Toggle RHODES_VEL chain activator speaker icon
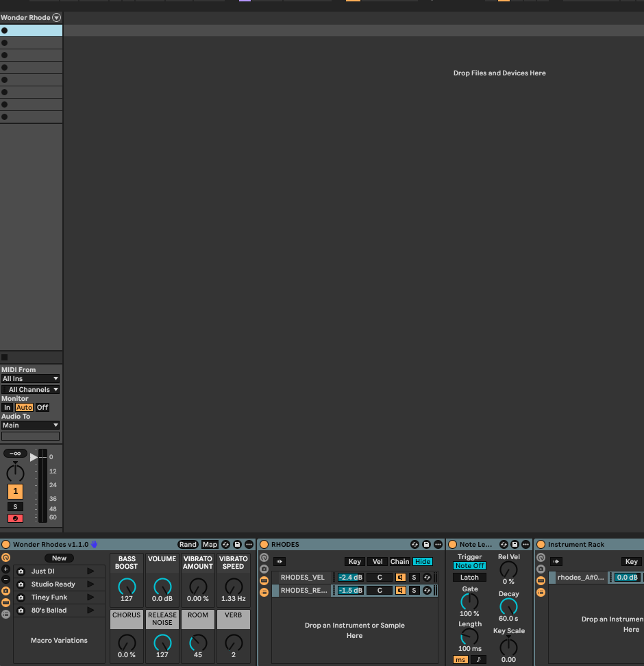644x666 pixels. point(400,577)
